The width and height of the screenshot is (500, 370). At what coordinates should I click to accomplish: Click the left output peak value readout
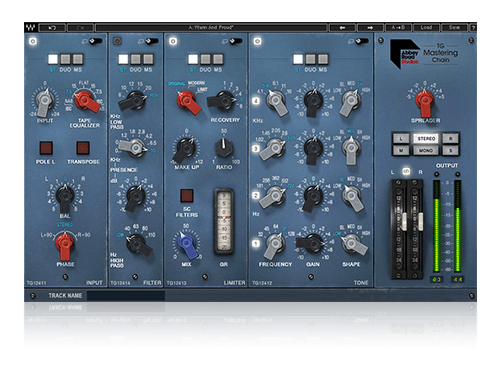click(436, 280)
